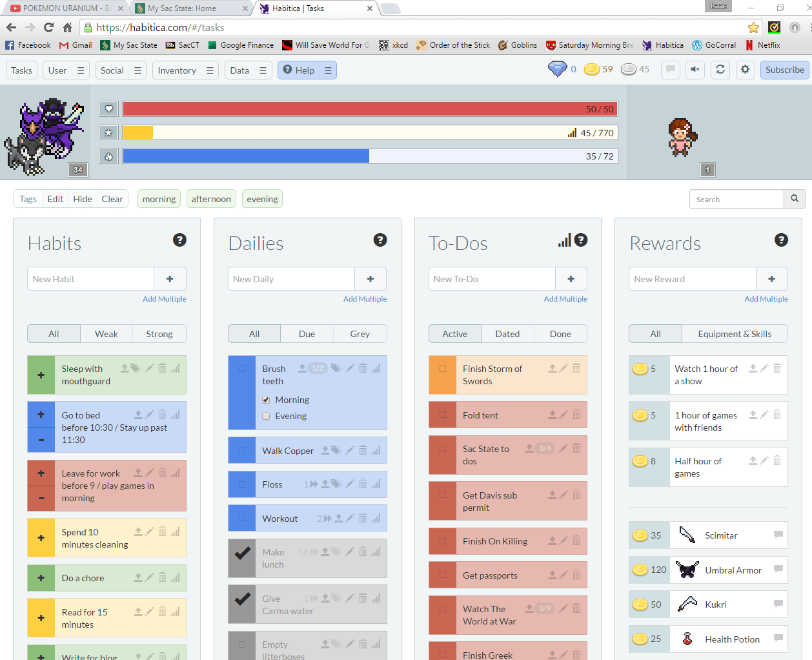The width and height of the screenshot is (812, 660).
Task: Edit Walk Copper with the pencil icon
Action: (x=350, y=450)
